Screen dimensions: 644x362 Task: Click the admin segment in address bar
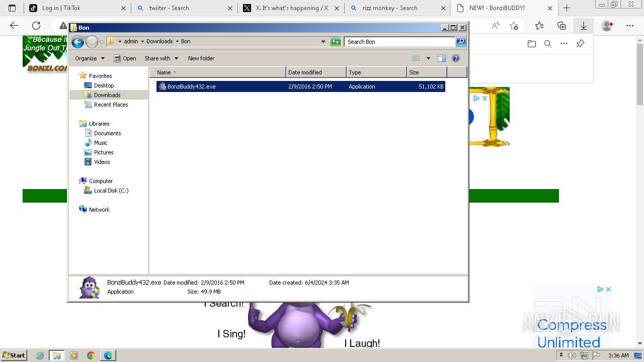coord(131,42)
